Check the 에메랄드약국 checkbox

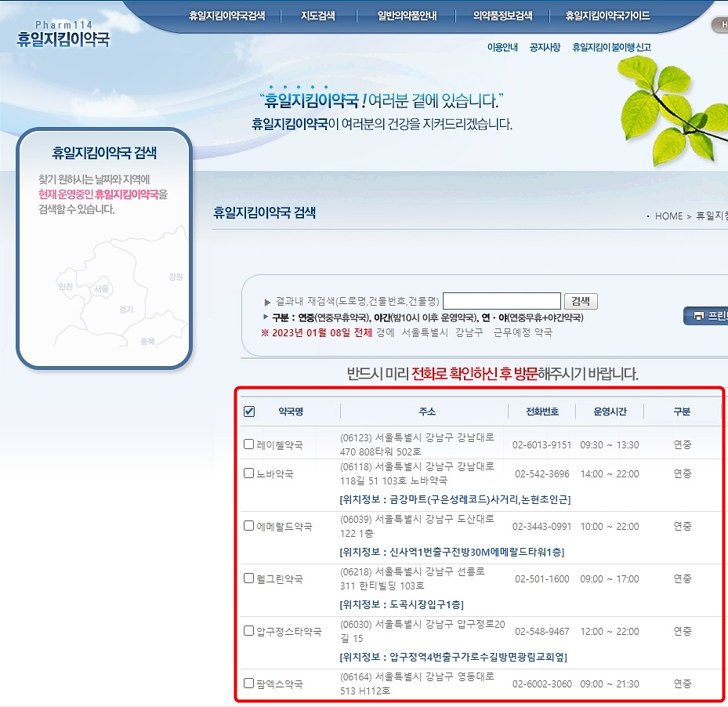tap(248, 526)
